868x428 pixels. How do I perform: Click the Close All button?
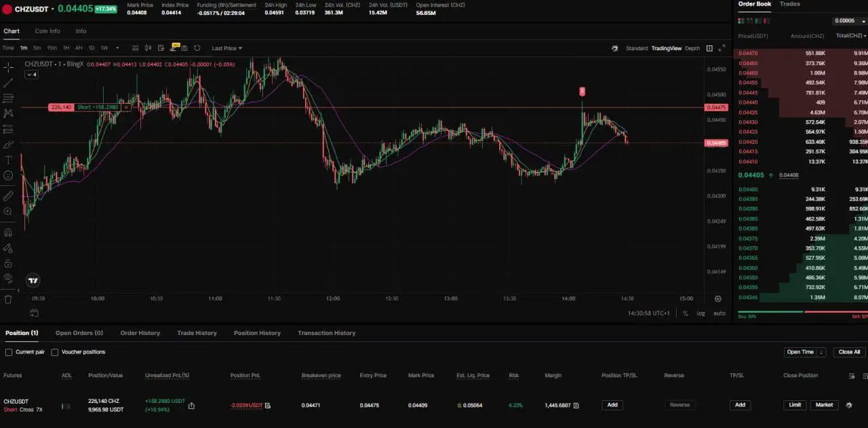tap(849, 352)
